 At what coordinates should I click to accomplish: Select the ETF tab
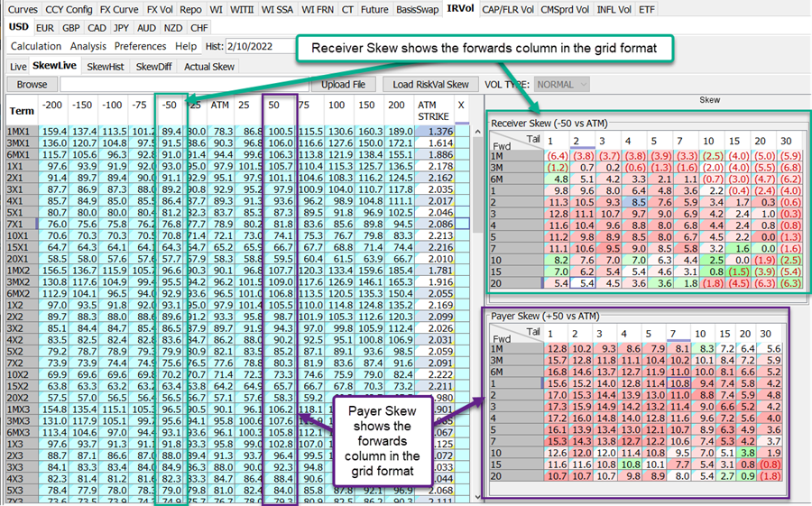[646, 9]
